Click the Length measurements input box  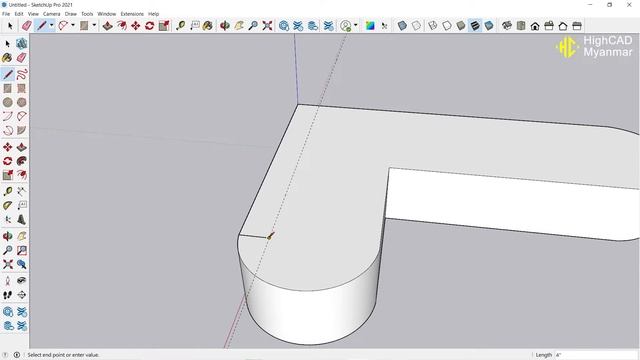(596, 355)
